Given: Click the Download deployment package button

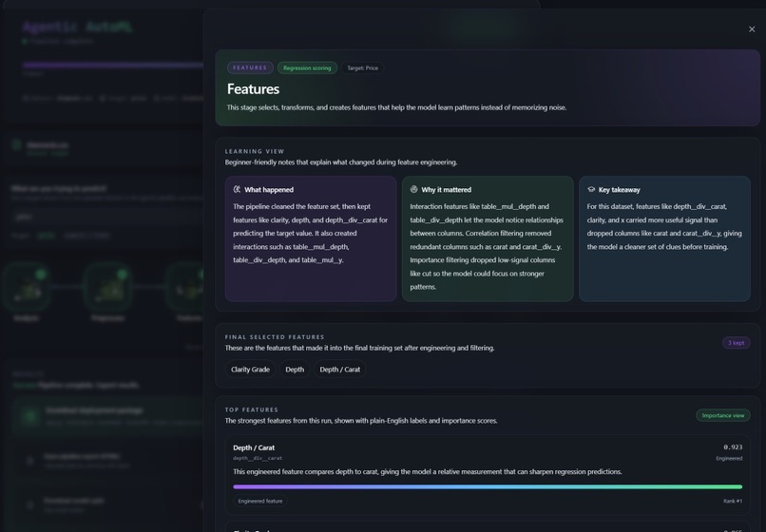Looking at the screenshot, I should [108, 416].
